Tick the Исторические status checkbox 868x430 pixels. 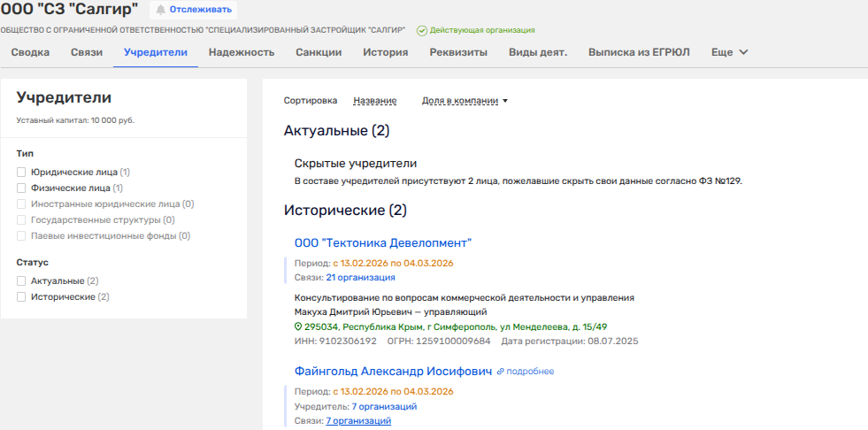21,297
